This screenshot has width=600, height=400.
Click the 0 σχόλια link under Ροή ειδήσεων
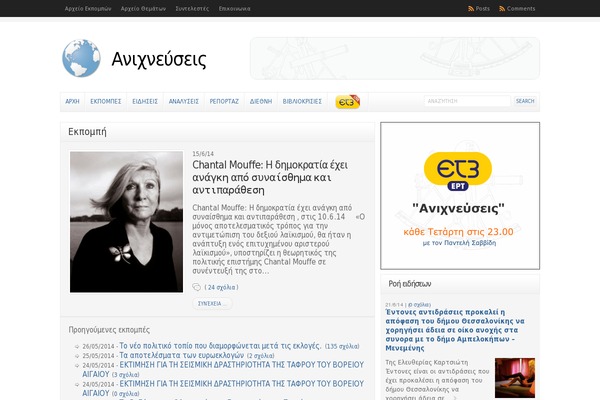pos(419,305)
